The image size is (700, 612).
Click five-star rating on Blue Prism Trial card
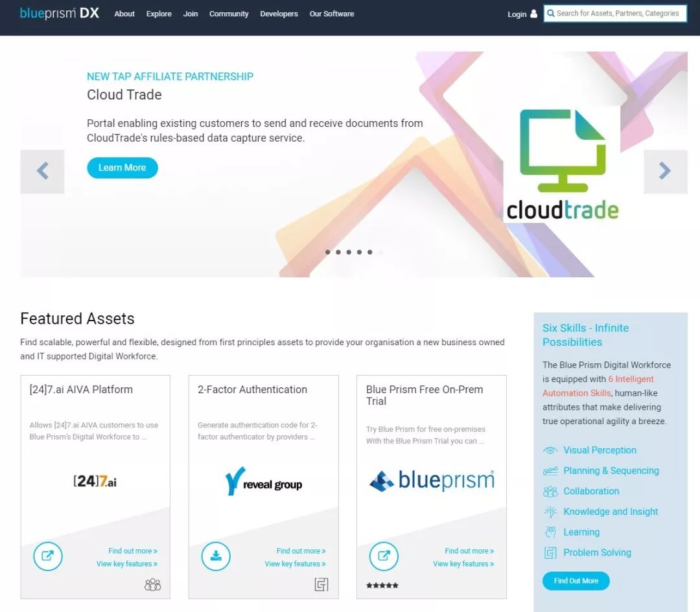click(x=382, y=585)
